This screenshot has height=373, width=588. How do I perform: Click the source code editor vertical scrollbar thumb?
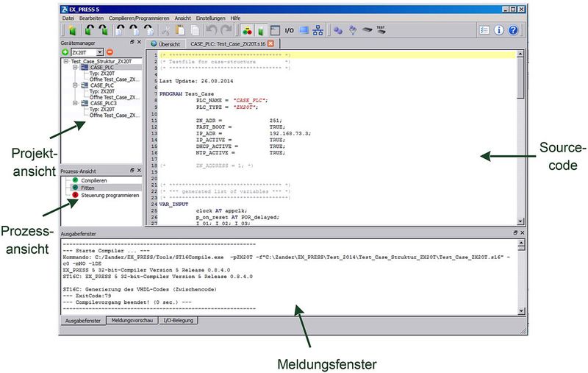click(520, 78)
